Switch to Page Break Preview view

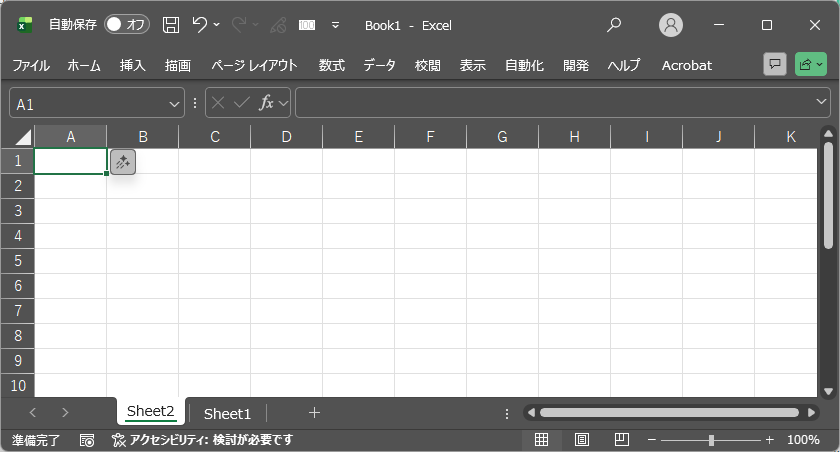tap(621, 440)
